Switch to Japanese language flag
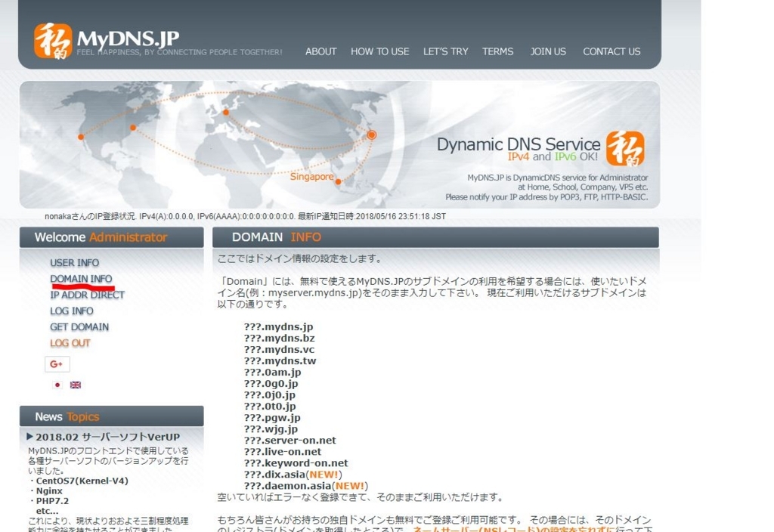Screen dimensions: 774x532 (x=57, y=385)
